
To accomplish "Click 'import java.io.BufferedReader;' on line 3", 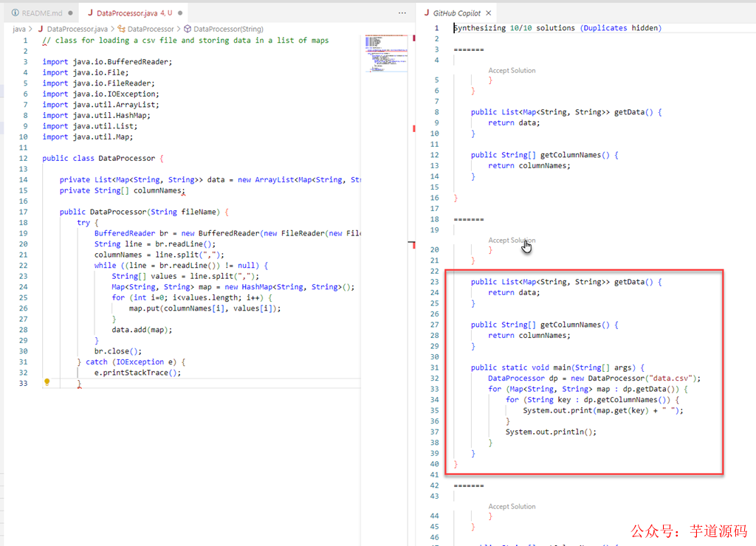I will click(x=107, y=62).
